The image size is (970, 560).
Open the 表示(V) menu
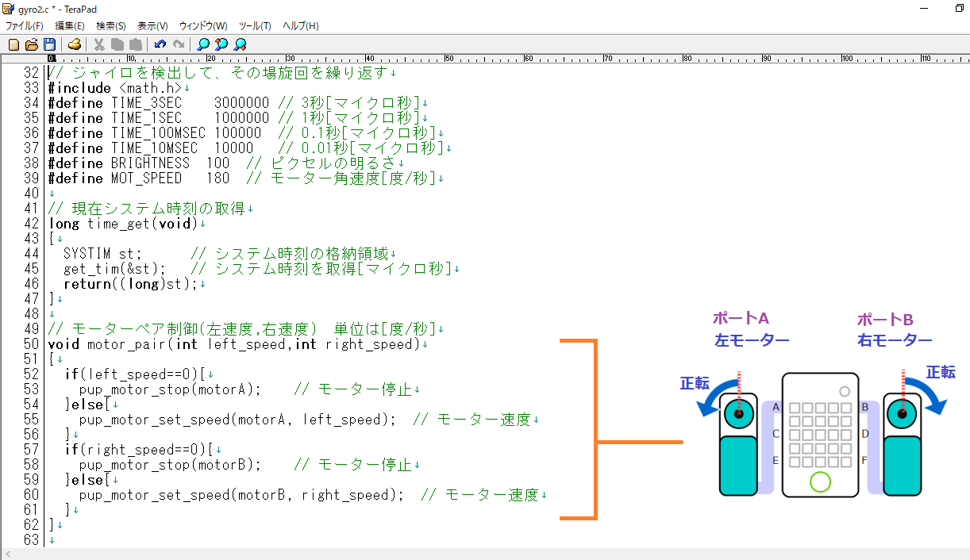[152, 26]
